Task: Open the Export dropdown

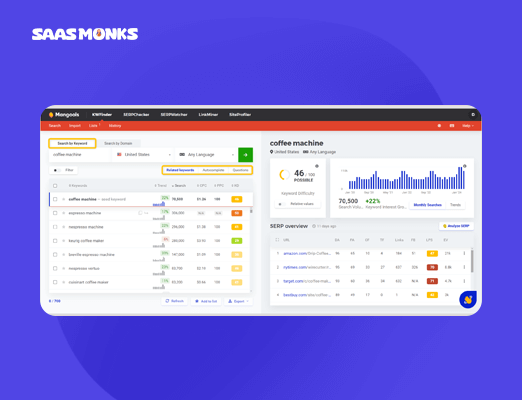Action: [x=238, y=301]
